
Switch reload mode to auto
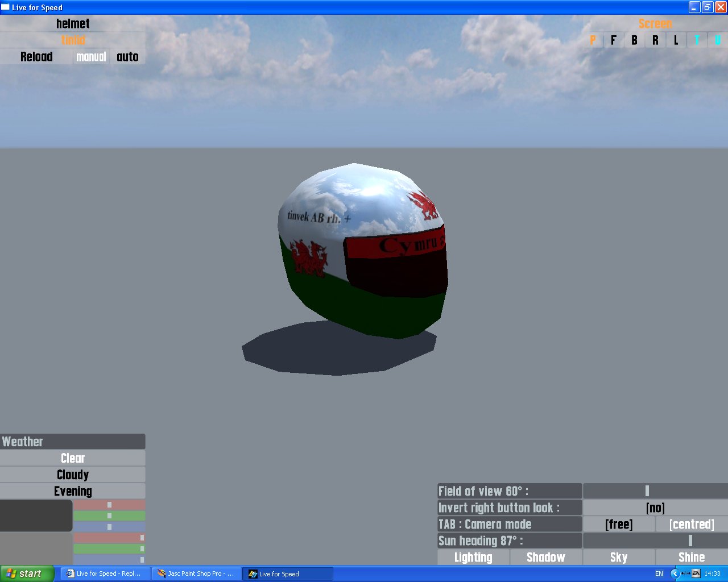pos(127,56)
